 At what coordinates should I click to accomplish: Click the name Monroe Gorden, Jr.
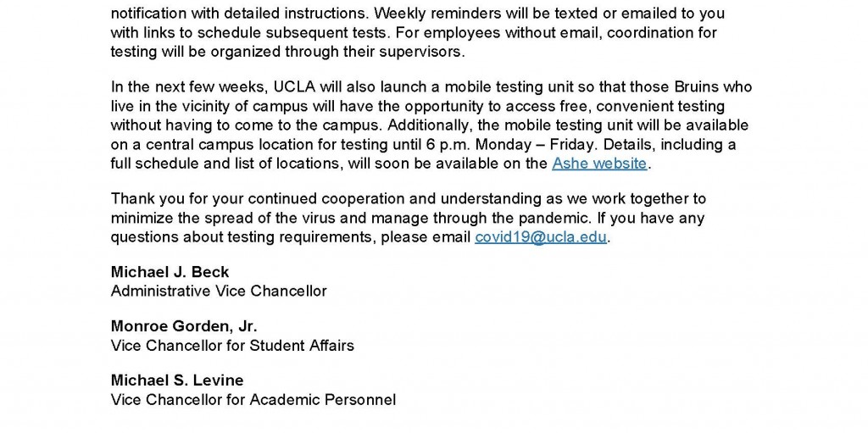coord(184,327)
